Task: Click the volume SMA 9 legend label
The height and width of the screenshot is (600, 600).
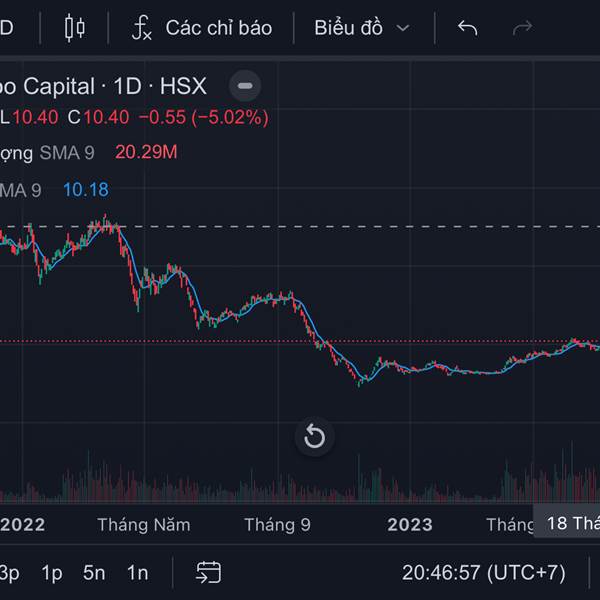Action: [x=67, y=153]
